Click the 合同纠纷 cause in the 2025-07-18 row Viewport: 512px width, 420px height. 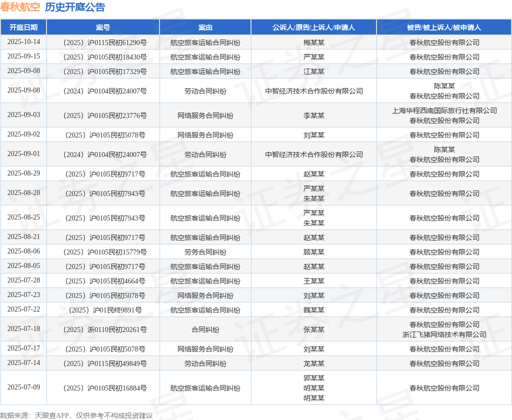(205, 329)
